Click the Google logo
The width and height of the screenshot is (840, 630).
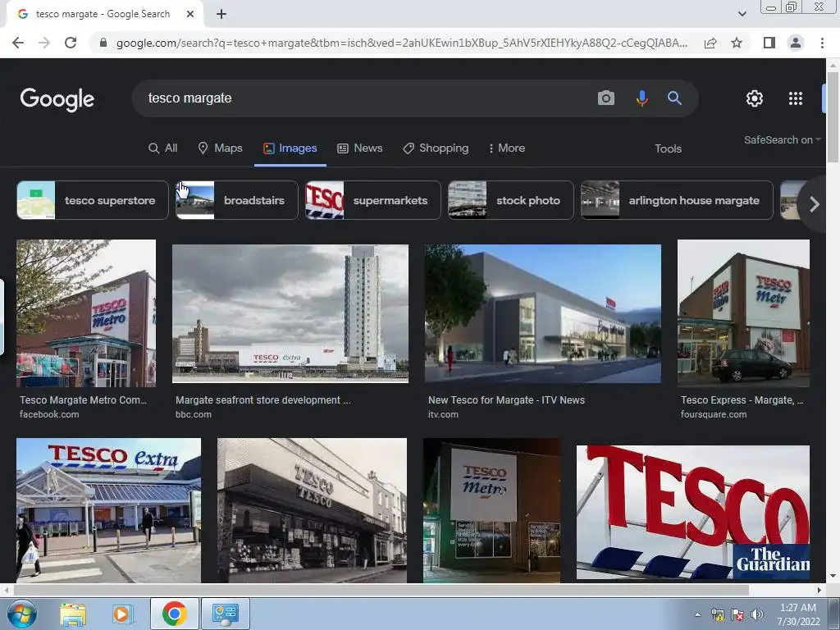coord(57,99)
